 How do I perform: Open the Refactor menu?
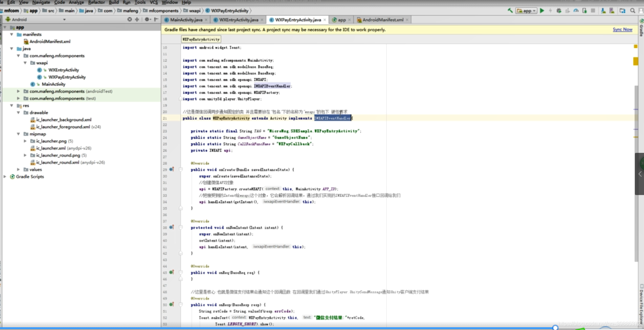96,2
